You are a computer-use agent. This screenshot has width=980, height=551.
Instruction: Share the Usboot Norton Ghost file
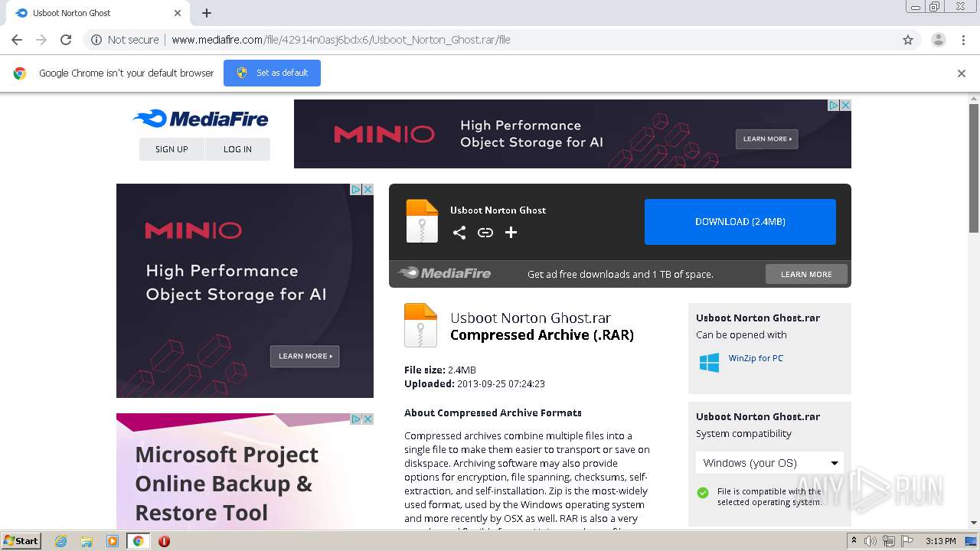click(459, 233)
